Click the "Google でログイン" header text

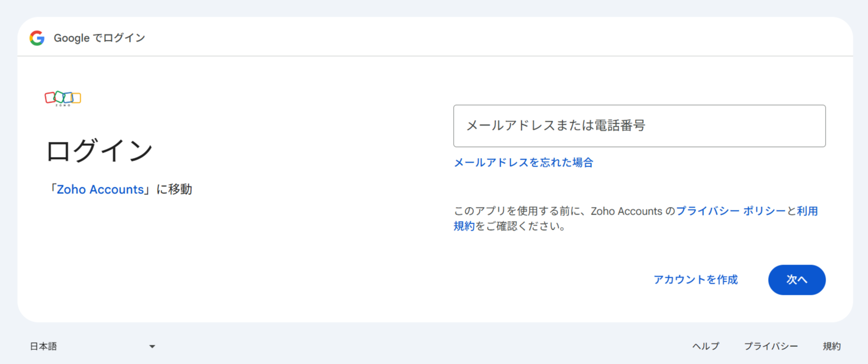99,38
